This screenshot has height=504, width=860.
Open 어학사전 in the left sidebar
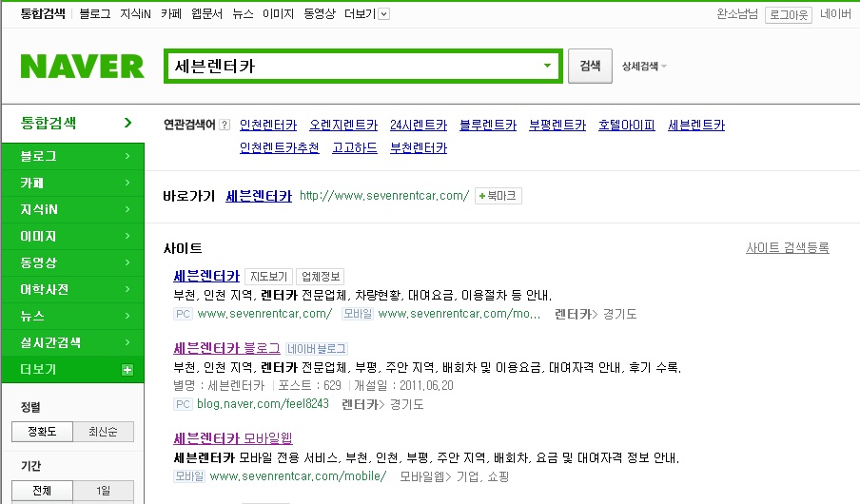pyautogui.click(x=73, y=289)
